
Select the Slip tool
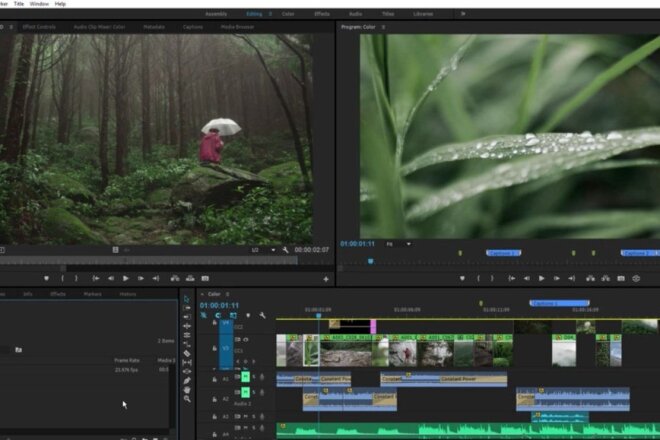click(187, 362)
